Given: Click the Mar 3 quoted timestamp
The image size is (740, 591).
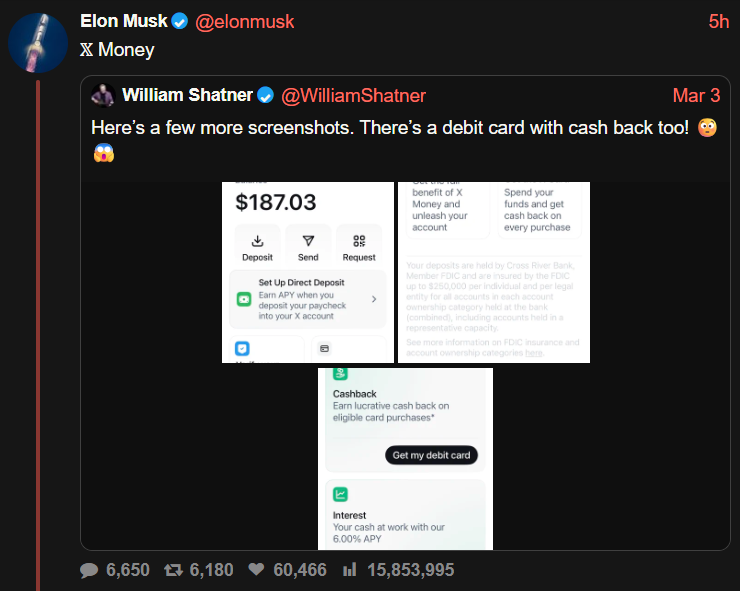Looking at the screenshot, I should 696,96.
